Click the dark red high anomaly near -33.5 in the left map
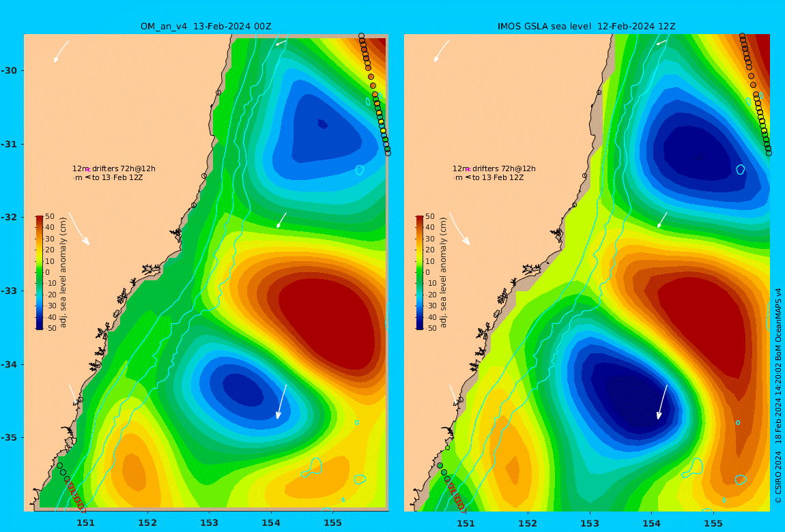Image resolution: width=785 pixels, height=532 pixels. [x=328, y=325]
